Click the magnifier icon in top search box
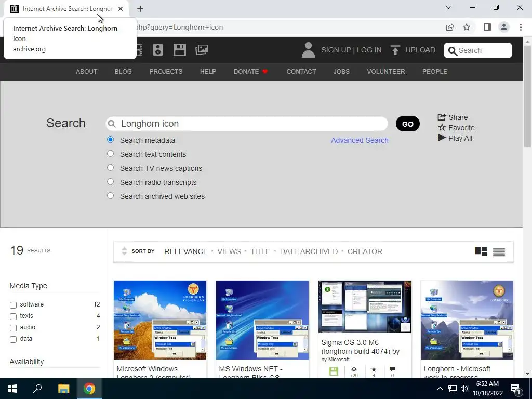Viewport: 532px width, 399px height. tap(453, 51)
